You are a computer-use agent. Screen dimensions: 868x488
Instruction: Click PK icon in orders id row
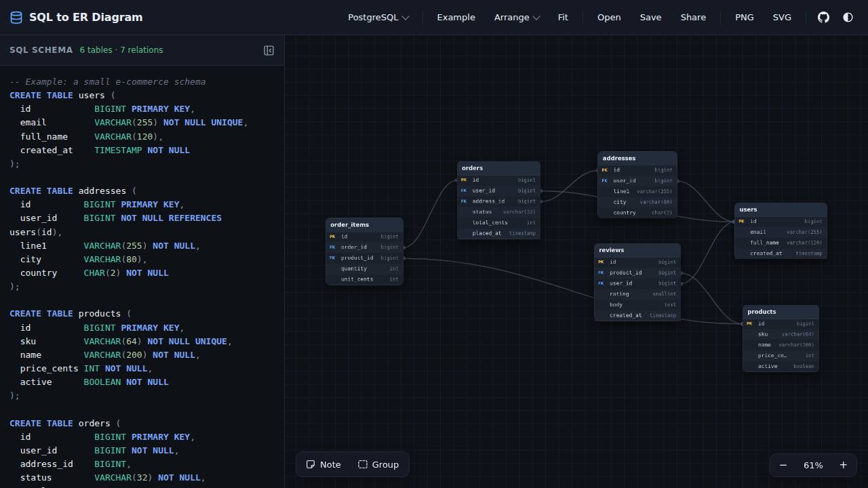[464, 180]
